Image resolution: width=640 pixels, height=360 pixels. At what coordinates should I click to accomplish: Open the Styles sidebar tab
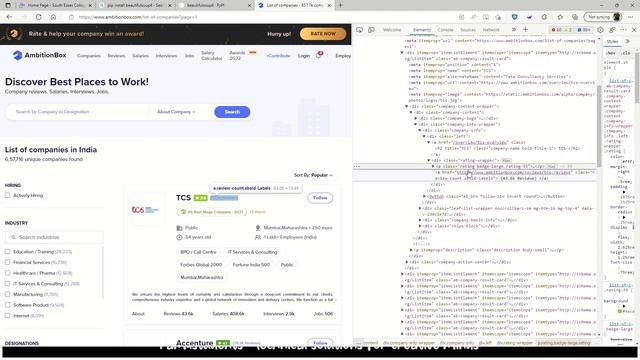tap(612, 42)
